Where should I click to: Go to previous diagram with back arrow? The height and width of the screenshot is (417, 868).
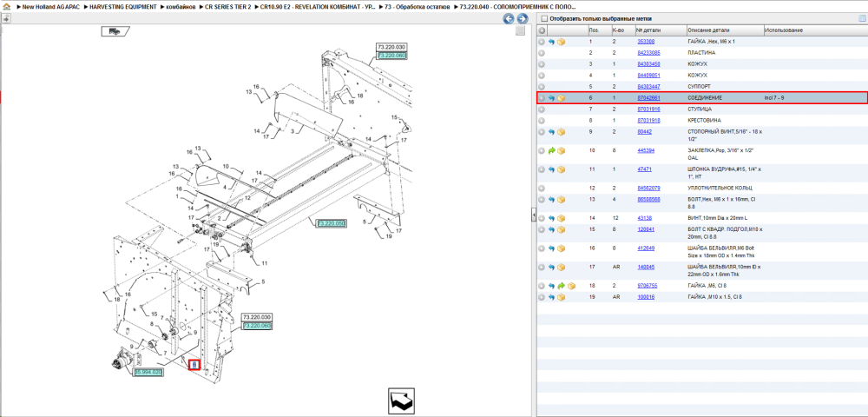(508, 19)
